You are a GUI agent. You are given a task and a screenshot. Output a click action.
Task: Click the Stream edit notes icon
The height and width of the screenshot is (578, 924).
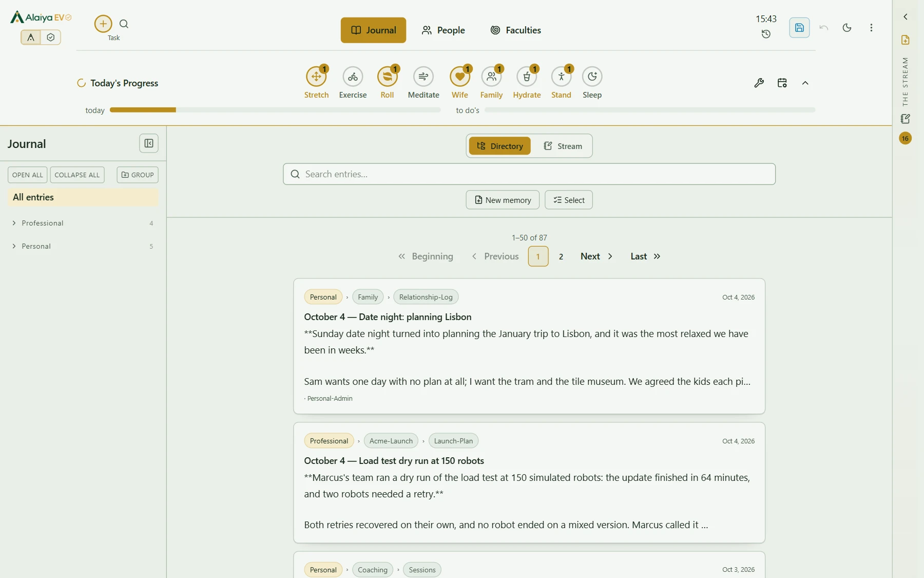906,119
